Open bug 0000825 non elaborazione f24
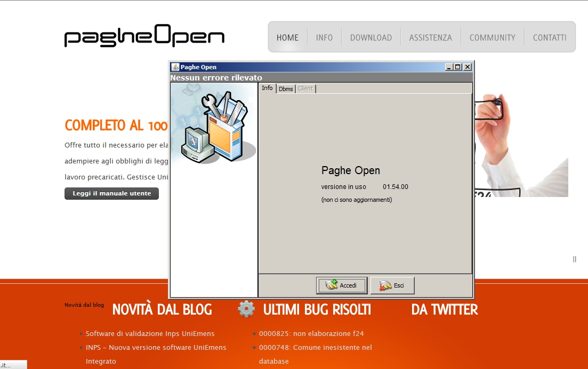The height and width of the screenshot is (369, 588). coord(311,333)
